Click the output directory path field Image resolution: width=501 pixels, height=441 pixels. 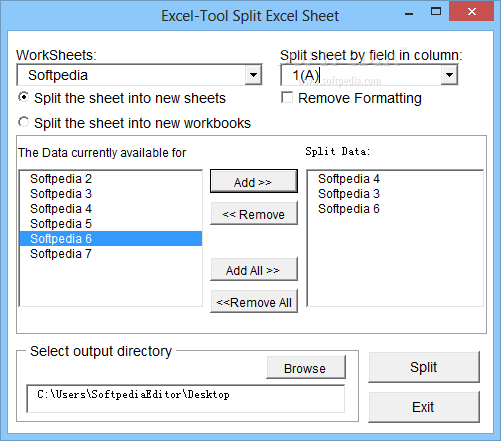point(186,399)
